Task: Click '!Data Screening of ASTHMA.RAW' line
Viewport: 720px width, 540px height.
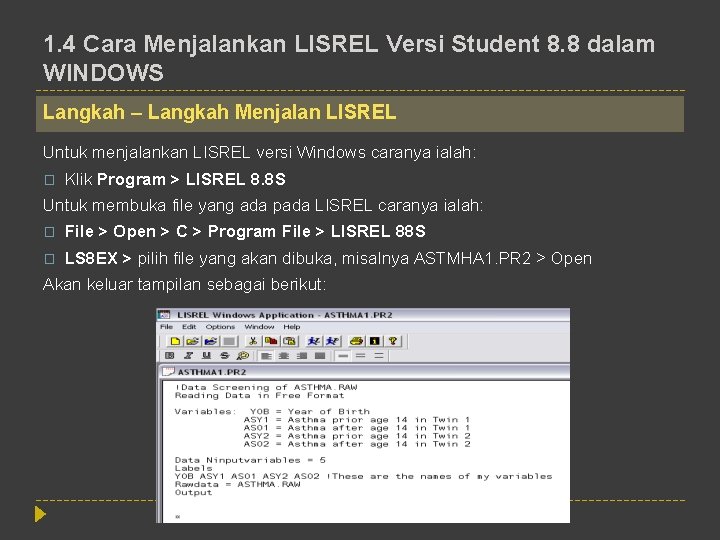Action: click(266, 388)
